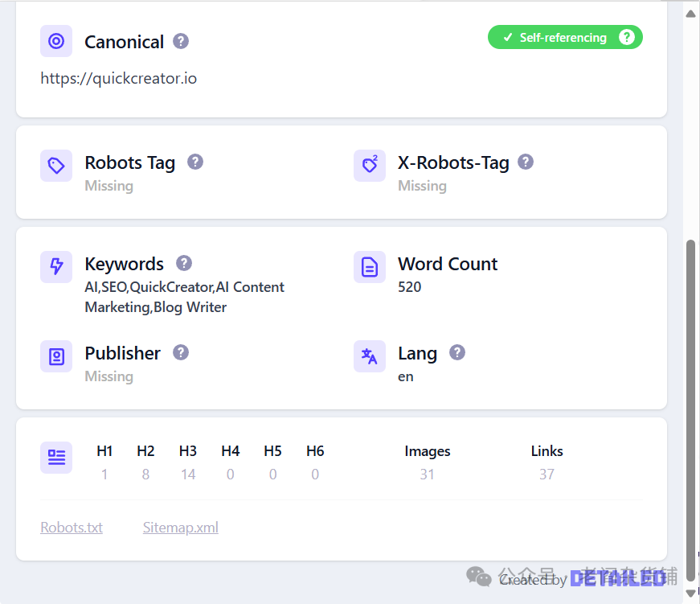Open help icon beside Publisher

[x=181, y=352]
